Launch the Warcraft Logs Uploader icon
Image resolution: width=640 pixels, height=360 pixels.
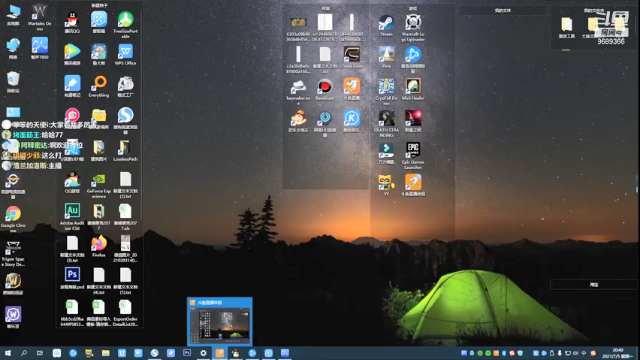413,28
